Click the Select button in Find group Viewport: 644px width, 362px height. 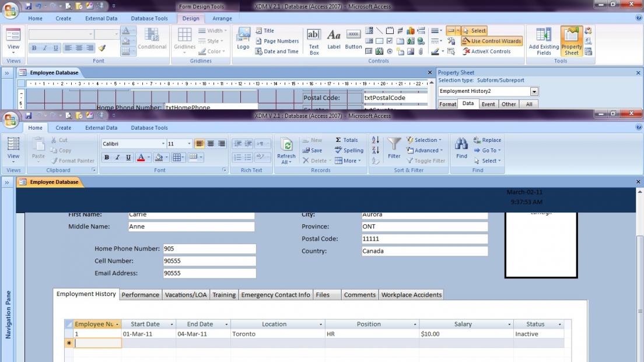click(487, 161)
